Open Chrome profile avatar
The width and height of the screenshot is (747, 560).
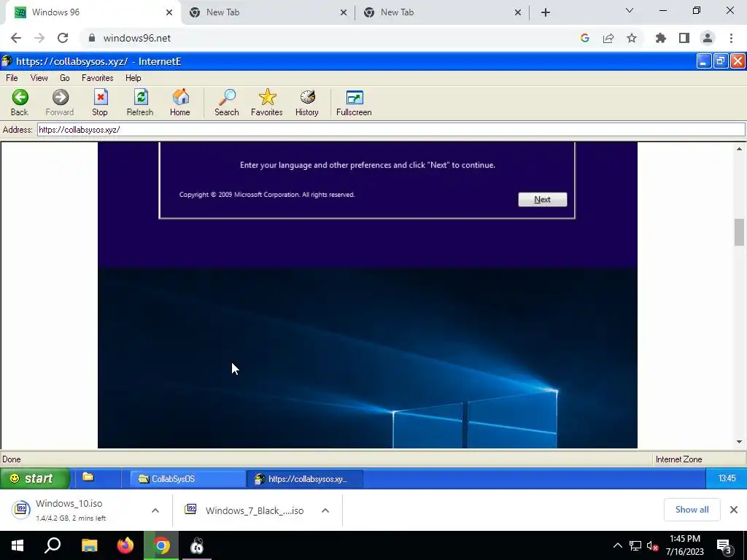(708, 38)
